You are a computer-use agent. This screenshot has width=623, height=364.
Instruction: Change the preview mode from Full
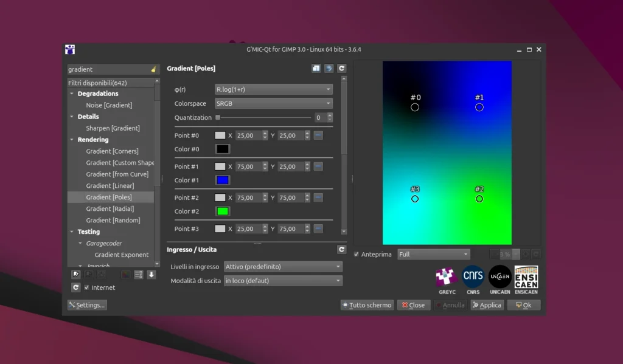[433, 254]
